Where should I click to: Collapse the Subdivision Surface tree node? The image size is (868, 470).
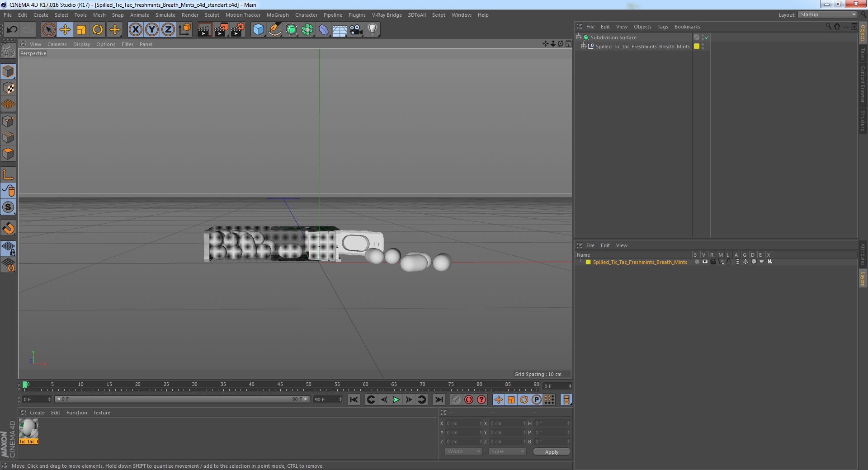[x=578, y=37]
